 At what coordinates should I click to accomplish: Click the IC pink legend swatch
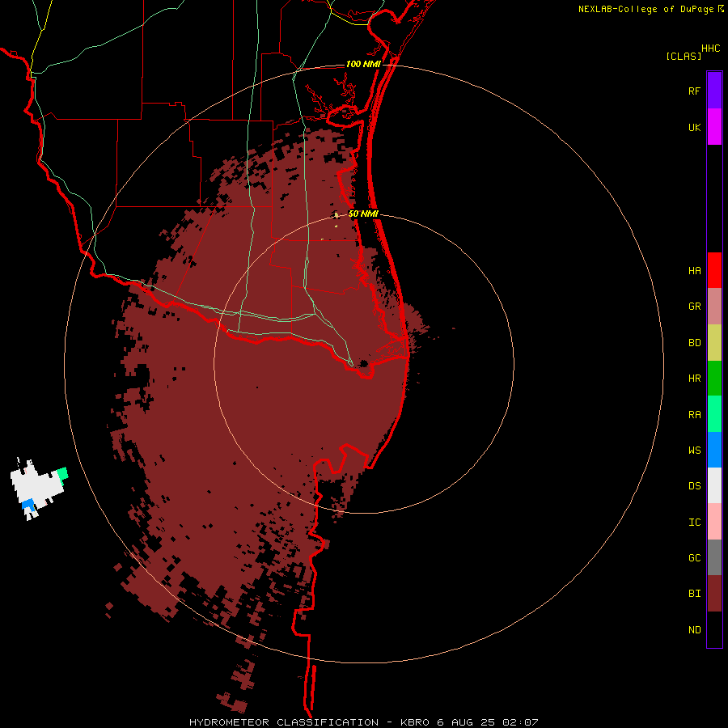click(x=714, y=522)
